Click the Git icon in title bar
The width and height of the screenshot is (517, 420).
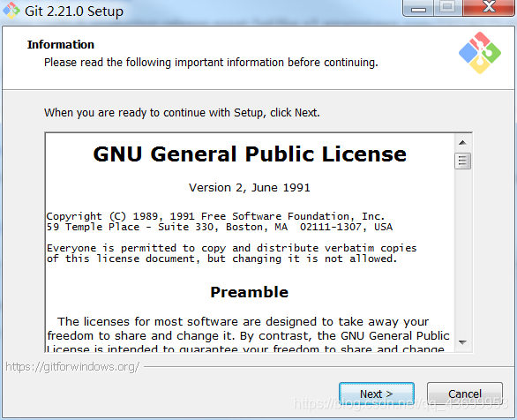click(11, 11)
